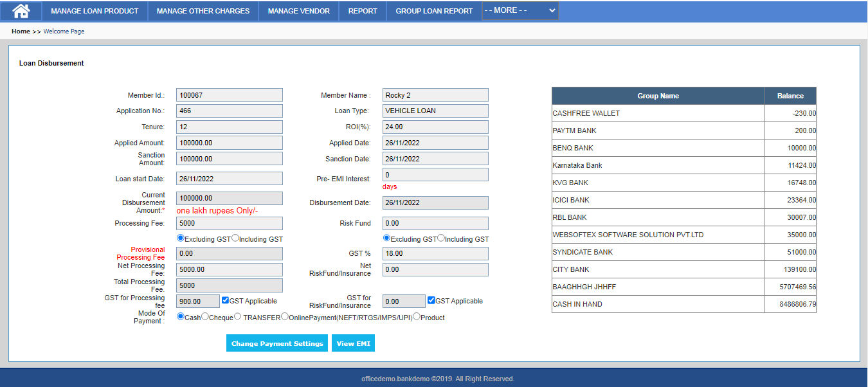Open the Report menu
This screenshot has width=868, height=387.
363,11
